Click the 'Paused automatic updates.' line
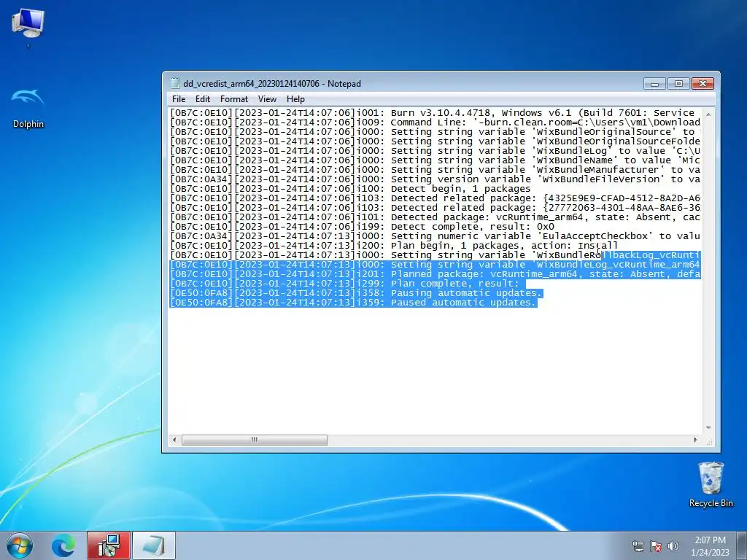 353,303
